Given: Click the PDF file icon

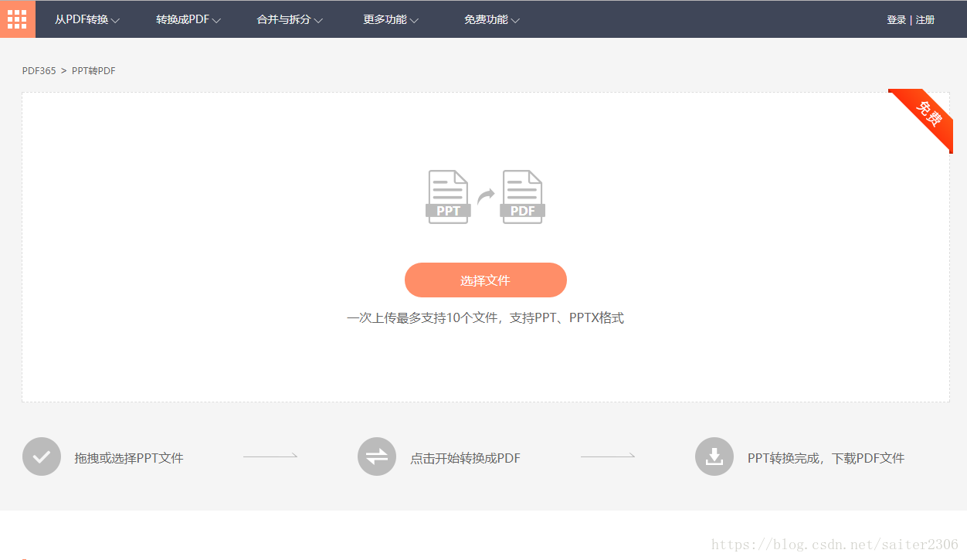Looking at the screenshot, I should (523, 197).
